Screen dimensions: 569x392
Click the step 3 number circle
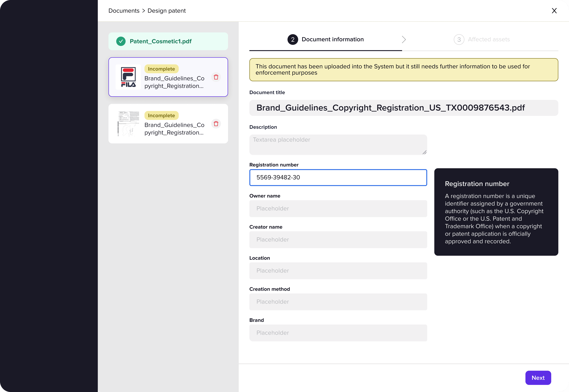pyautogui.click(x=459, y=40)
